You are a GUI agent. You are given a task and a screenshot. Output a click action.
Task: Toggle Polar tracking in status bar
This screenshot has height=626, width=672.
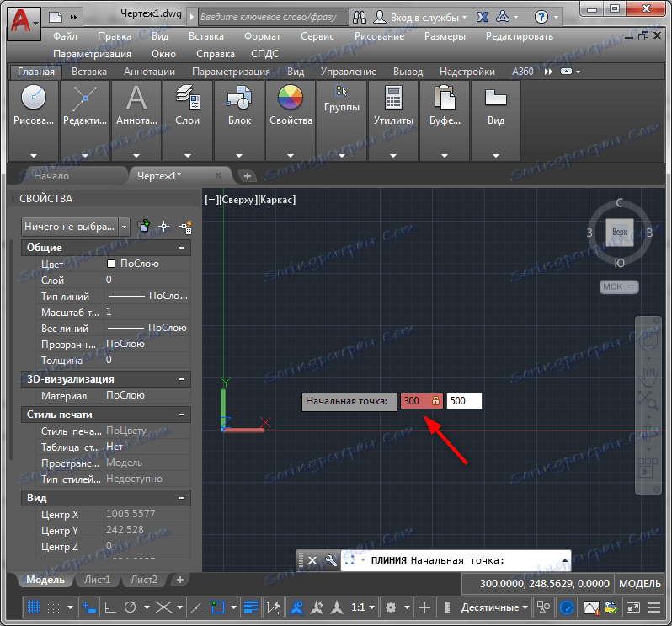click(131, 607)
